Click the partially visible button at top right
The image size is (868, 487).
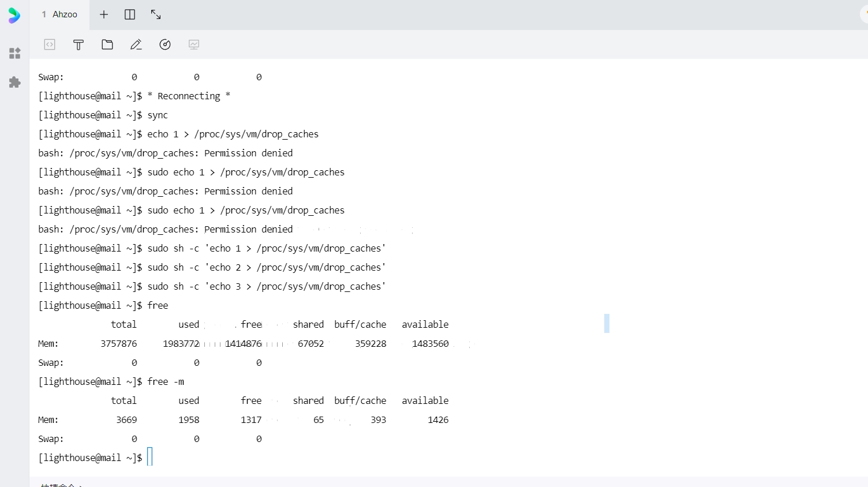[x=864, y=15]
